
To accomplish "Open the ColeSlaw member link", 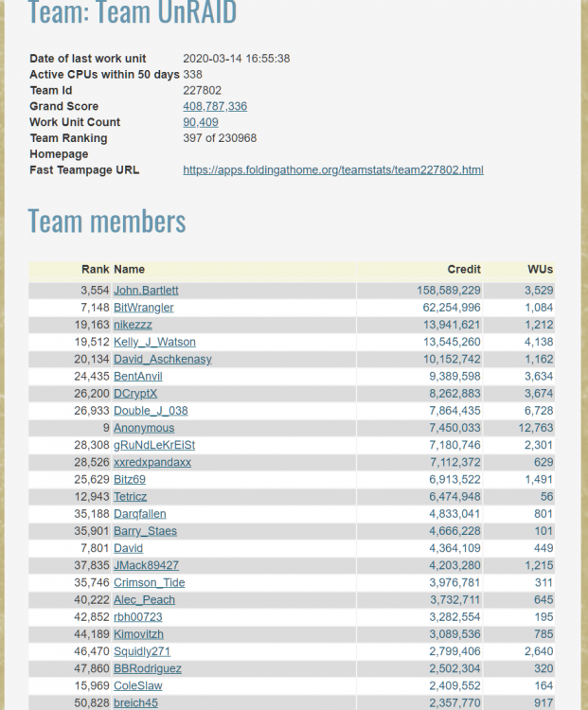I will pos(137,686).
